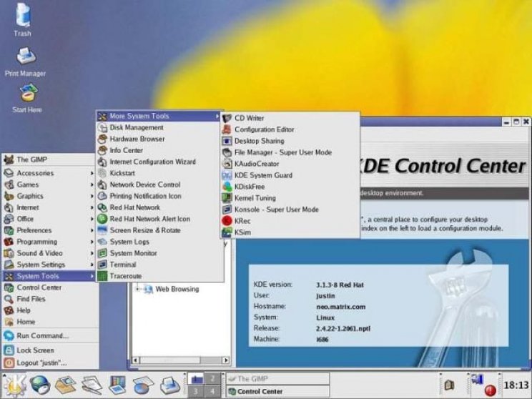Switch to virtual desktop 2
The height and width of the screenshot is (399, 532).
click(212, 379)
